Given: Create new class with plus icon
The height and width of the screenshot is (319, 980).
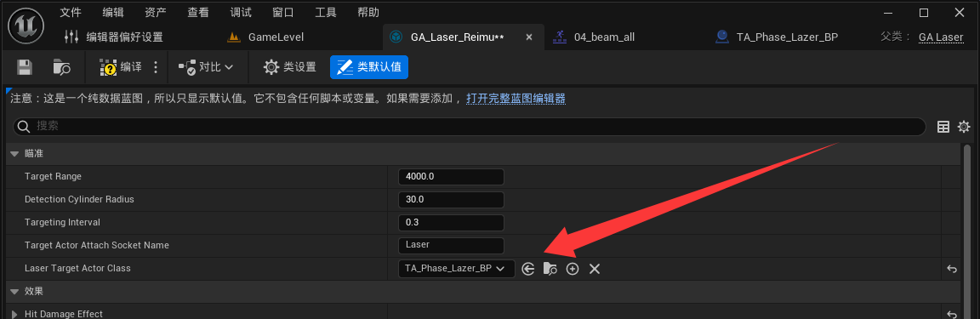Looking at the screenshot, I should (x=573, y=269).
